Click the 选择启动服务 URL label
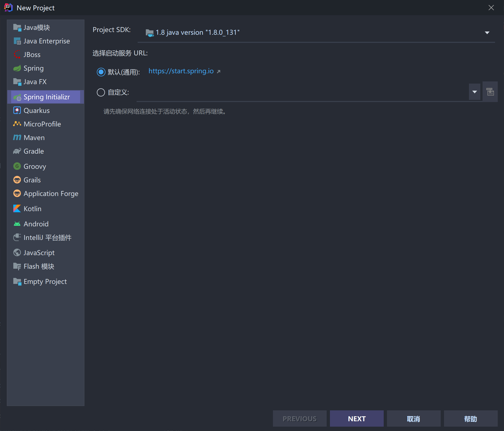This screenshot has width=504, height=431. [x=120, y=53]
